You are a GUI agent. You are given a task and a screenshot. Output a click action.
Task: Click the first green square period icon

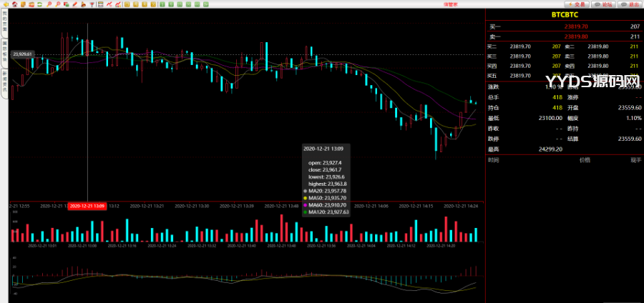click(162, 4)
